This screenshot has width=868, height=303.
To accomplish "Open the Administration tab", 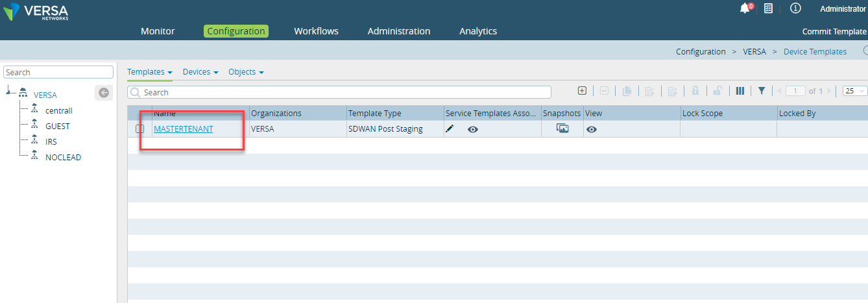I will click(x=399, y=31).
